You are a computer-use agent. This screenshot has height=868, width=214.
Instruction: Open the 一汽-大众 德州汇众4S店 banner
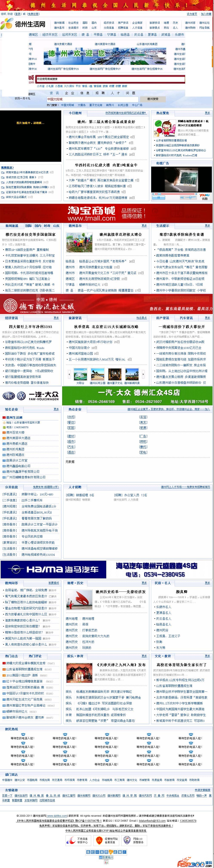coord(106,396)
